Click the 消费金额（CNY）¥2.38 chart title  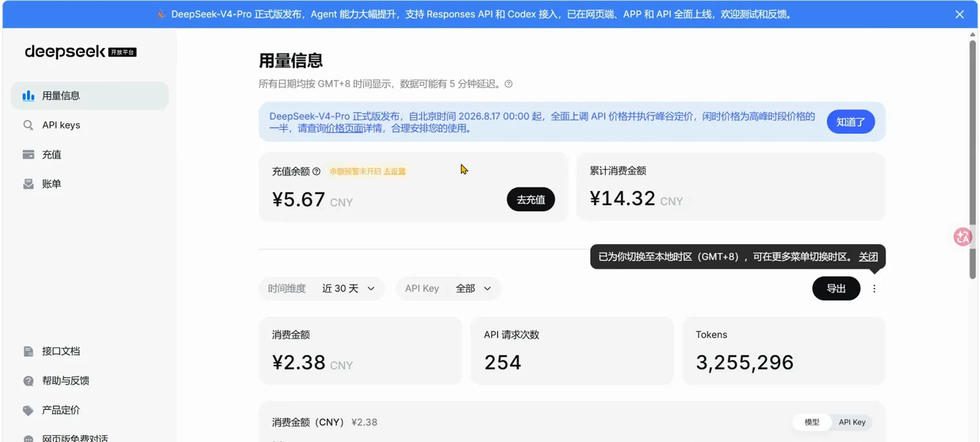tap(325, 422)
